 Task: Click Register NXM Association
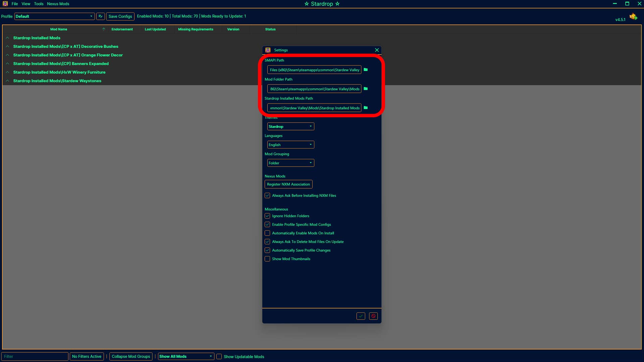[x=288, y=184]
